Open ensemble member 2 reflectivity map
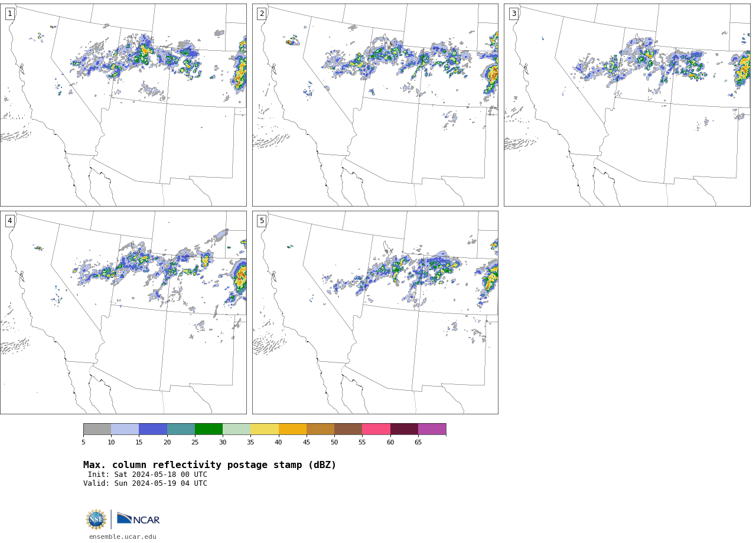The image size is (756, 543). 375,105
